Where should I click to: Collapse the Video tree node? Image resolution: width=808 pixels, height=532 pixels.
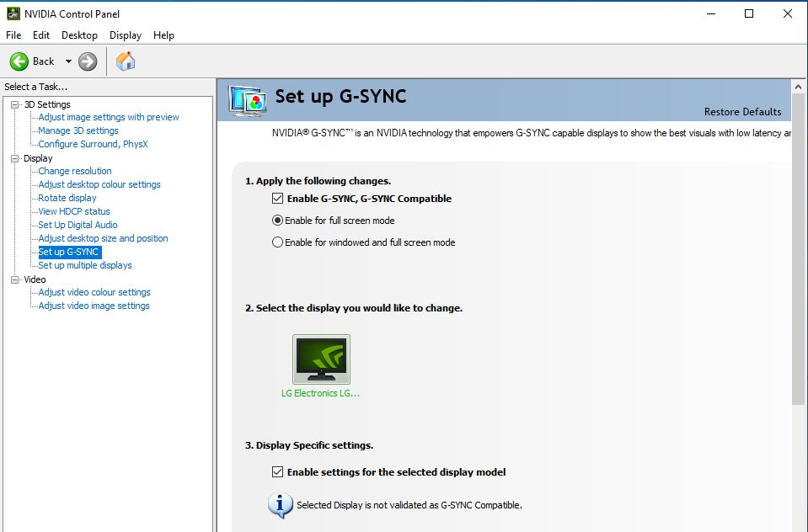14,279
